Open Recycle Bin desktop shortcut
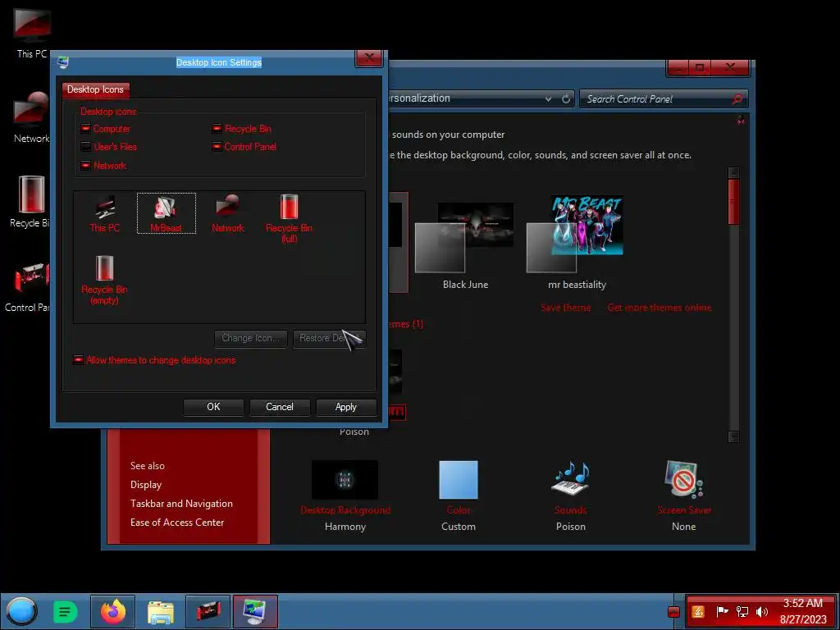Screen dimensions: 840x630 tap(30, 202)
